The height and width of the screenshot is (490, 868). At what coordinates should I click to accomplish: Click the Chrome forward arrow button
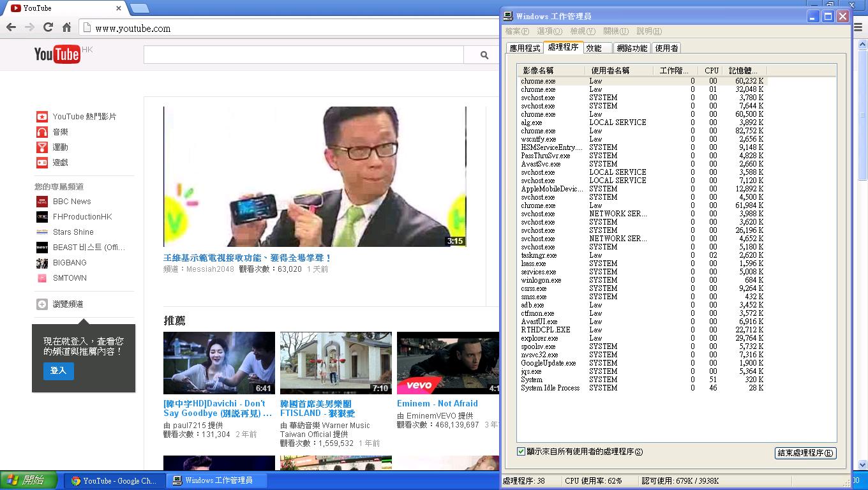(x=29, y=27)
